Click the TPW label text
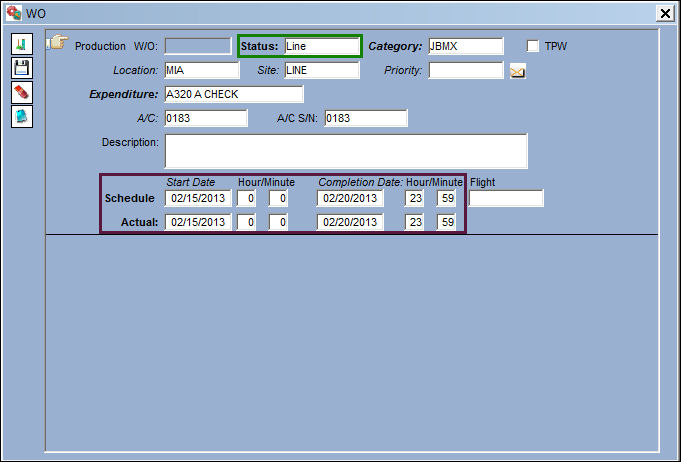 pyautogui.click(x=556, y=46)
